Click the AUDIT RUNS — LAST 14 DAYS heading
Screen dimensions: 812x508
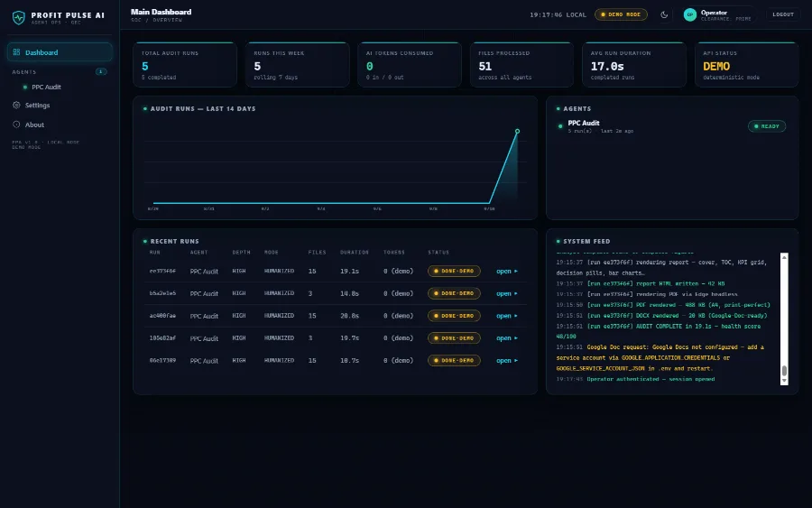(x=202, y=109)
